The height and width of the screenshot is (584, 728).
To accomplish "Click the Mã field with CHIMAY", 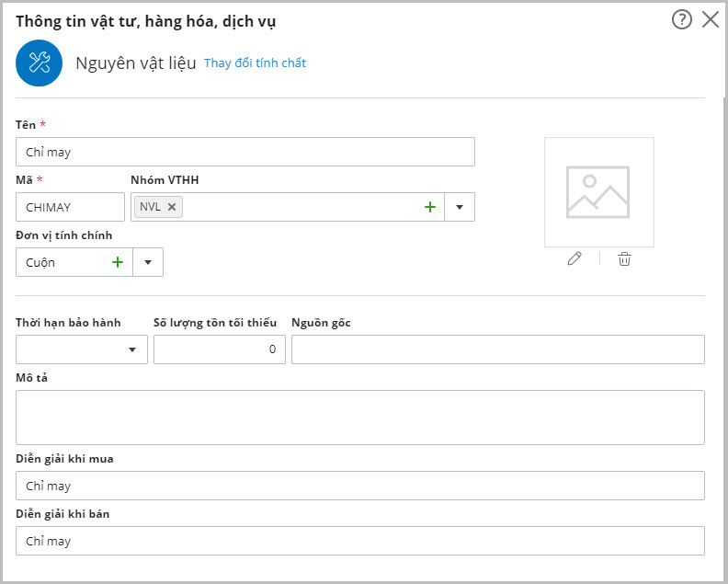I will (70, 207).
